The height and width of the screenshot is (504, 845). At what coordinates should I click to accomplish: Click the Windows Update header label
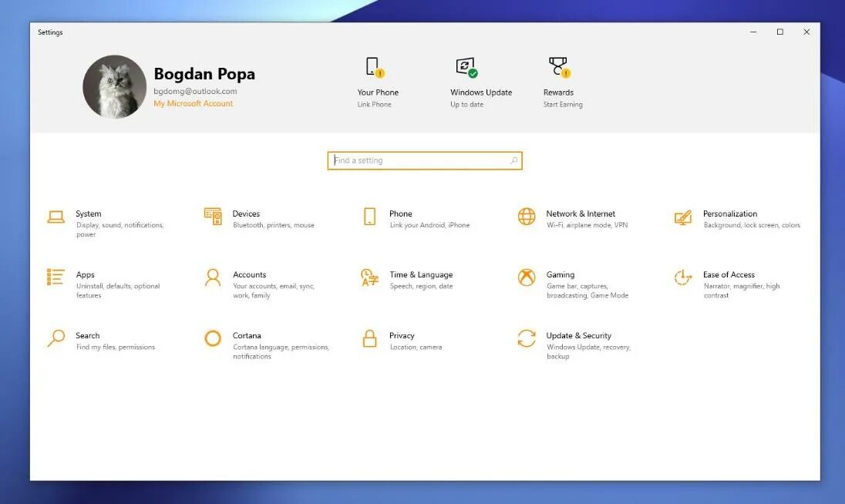point(481,92)
